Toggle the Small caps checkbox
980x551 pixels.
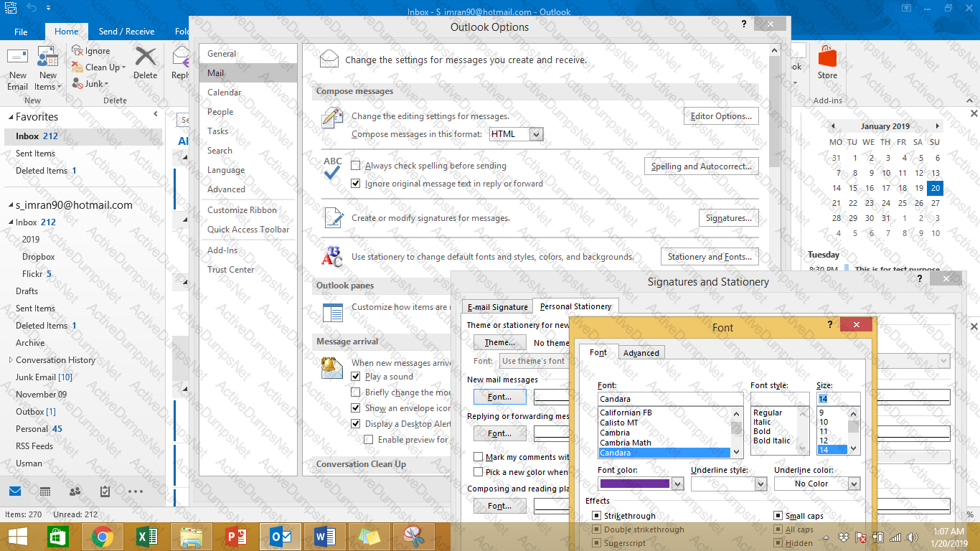point(778,516)
